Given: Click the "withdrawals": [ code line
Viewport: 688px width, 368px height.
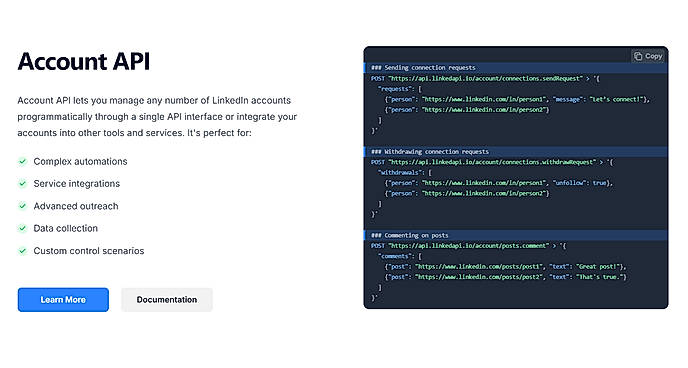Looking at the screenshot, I should [x=405, y=172].
